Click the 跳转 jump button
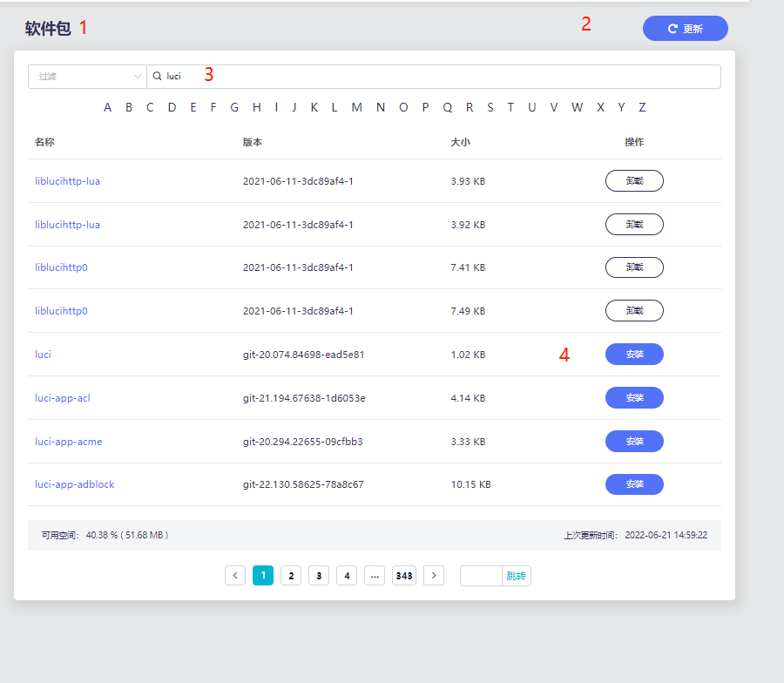The width and height of the screenshot is (784, 683). 516,576
